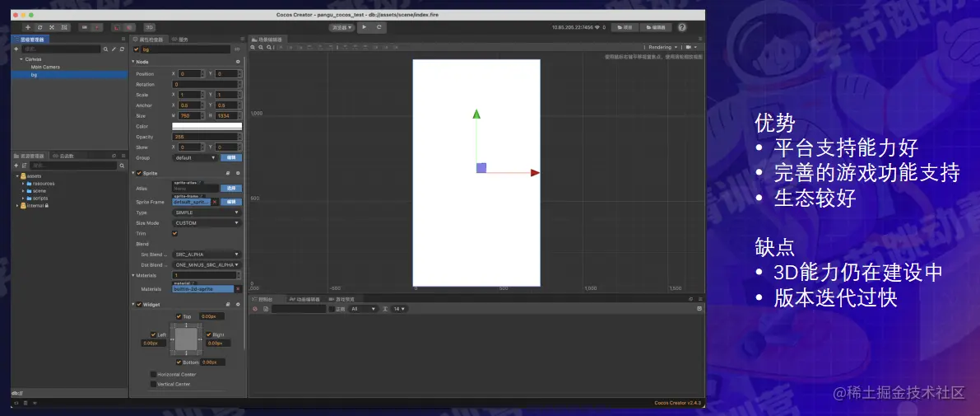Screen dimensions: 980x416
Task: Open the help question mark icon
Action: pyautogui.click(x=682, y=27)
